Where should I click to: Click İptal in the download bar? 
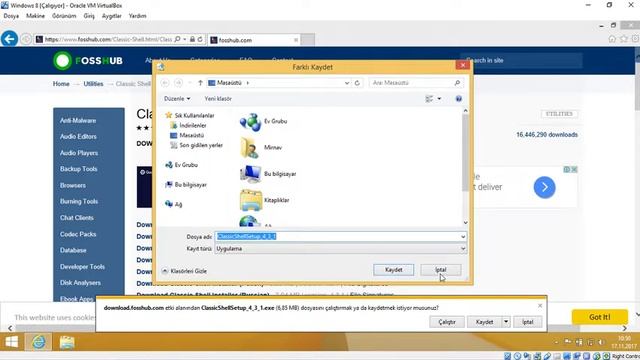click(528, 322)
